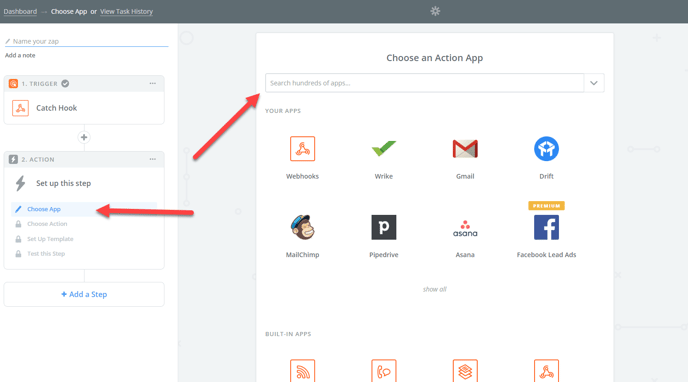Click the Catch Hook webhook icon
This screenshot has height=382, width=688.
(20, 108)
